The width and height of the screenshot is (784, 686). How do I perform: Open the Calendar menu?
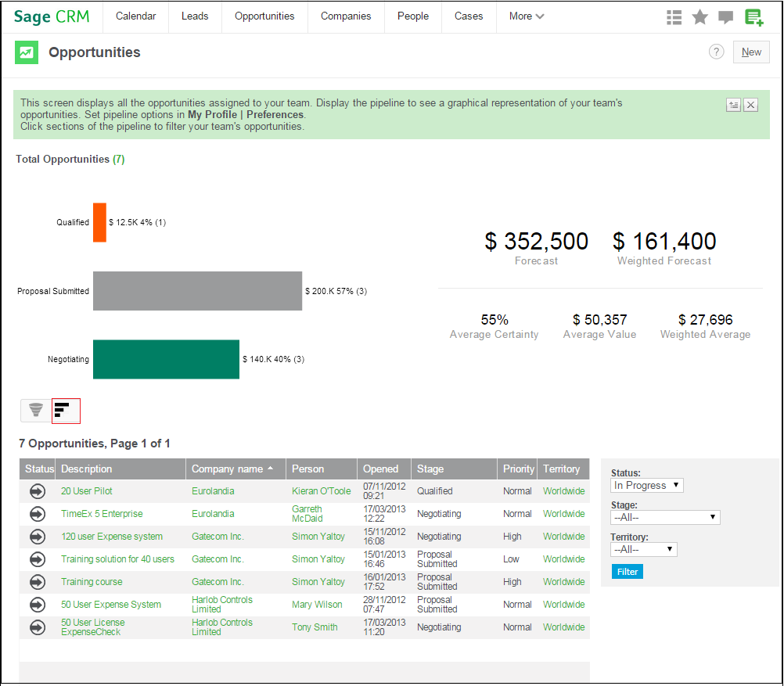pyautogui.click(x=135, y=16)
